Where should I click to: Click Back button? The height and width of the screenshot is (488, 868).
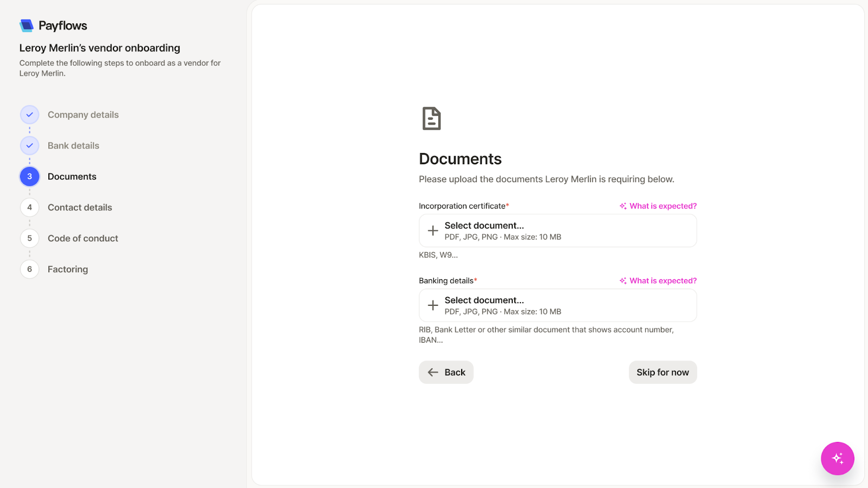[446, 372]
